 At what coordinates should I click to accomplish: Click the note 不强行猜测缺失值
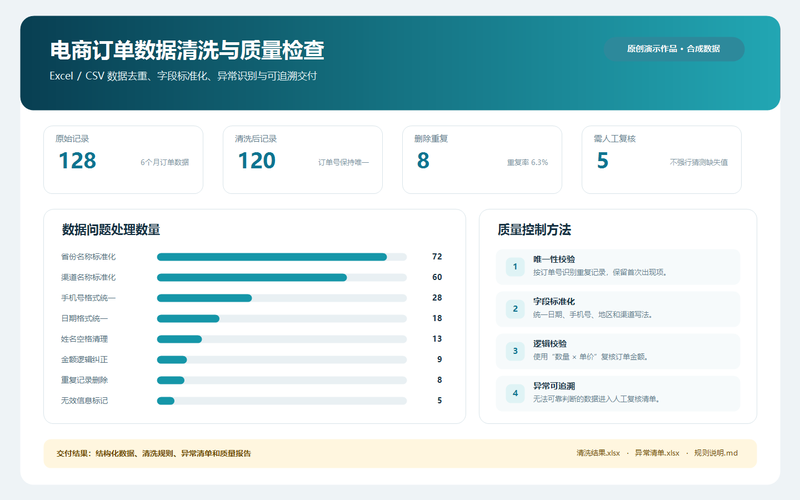point(699,162)
